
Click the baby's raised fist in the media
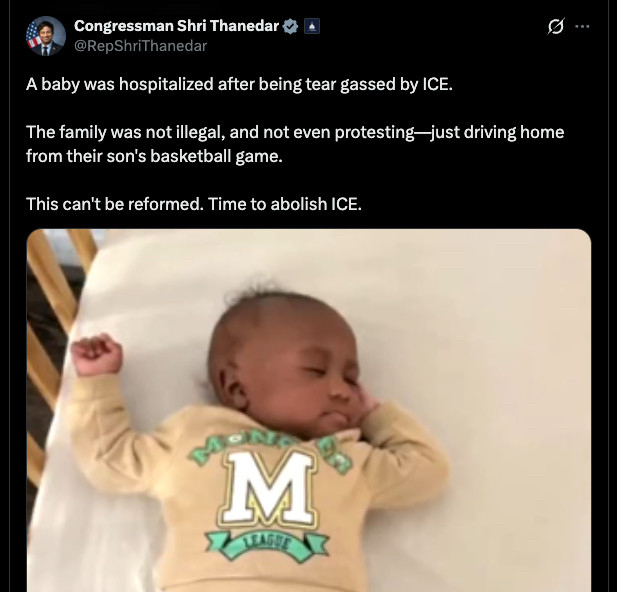tap(97, 354)
